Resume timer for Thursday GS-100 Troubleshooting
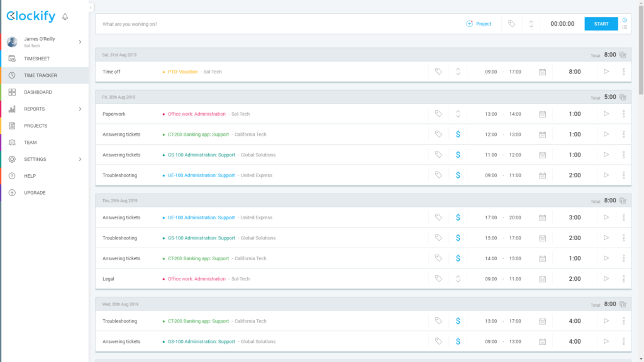The width and height of the screenshot is (644, 362). (x=606, y=238)
